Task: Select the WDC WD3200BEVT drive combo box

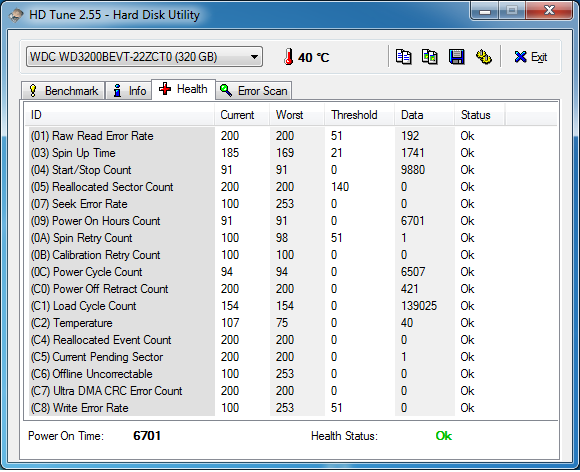Action: coord(144,57)
